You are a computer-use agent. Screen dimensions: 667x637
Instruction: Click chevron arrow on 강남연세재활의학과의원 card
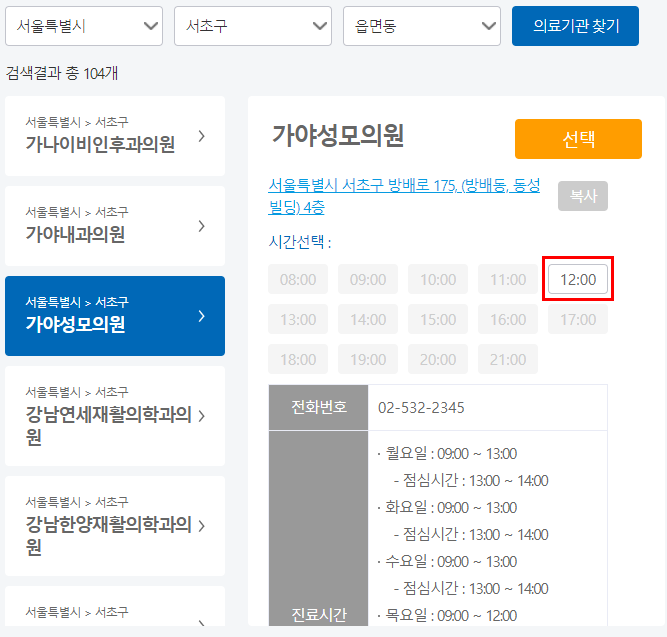202,416
